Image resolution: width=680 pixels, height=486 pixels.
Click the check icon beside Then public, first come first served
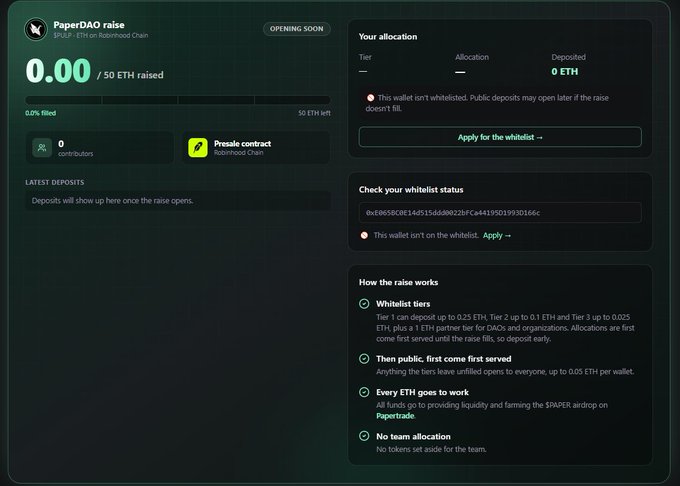click(x=364, y=359)
